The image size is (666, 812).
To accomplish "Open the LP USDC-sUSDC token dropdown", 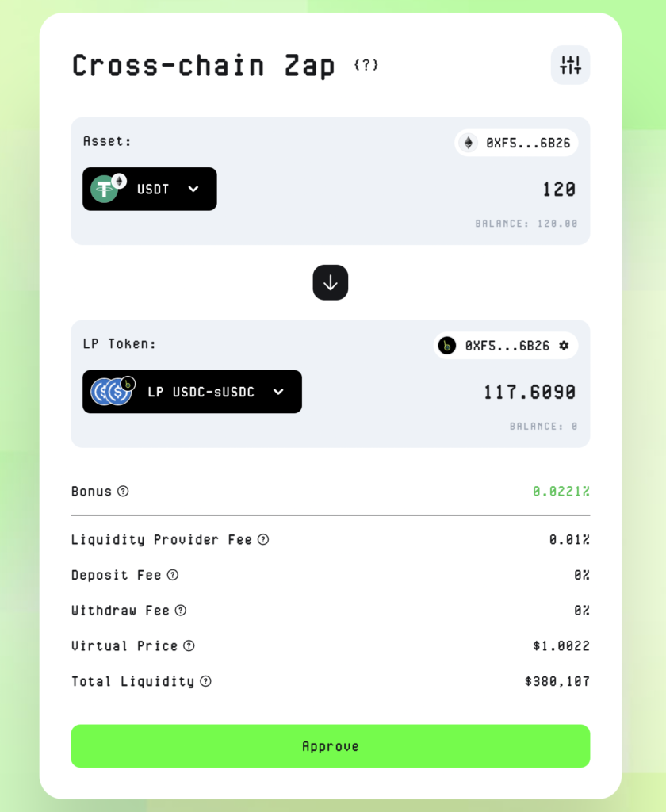I will 192,392.
